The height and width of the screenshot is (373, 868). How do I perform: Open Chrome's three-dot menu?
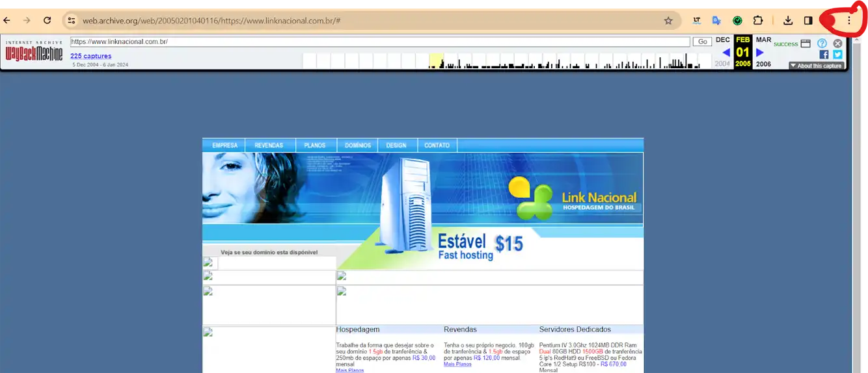tap(848, 21)
